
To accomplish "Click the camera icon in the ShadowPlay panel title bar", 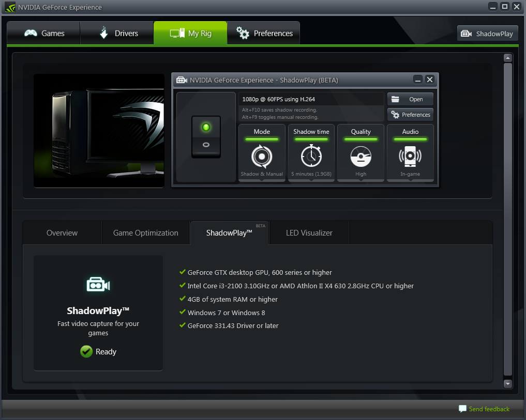I will (182, 80).
